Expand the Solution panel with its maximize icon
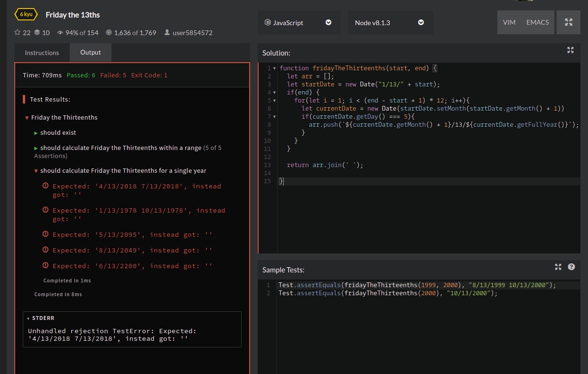 pyautogui.click(x=570, y=50)
